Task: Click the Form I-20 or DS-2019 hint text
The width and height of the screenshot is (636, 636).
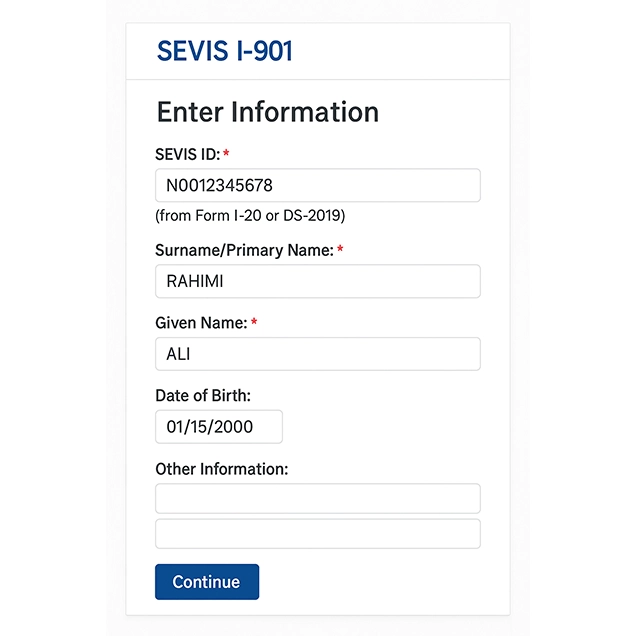Action: point(250,215)
